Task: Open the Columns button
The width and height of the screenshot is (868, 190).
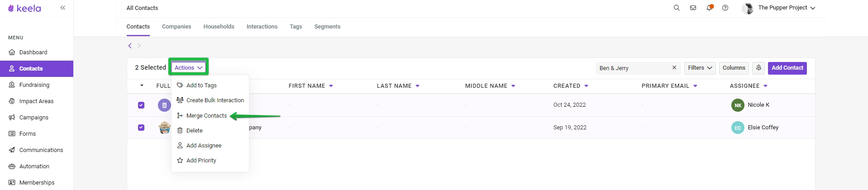Action: pyautogui.click(x=734, y=68)
